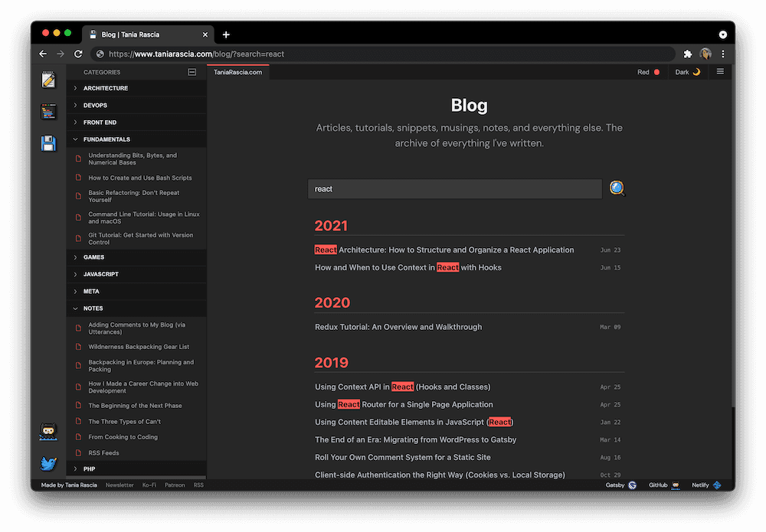Image resolution: width=766 pixels, height=532 pixels.
Task: Select the Blog | Tania Rascia browser tab
Action: pyautogui.click(x=146, y=34)
